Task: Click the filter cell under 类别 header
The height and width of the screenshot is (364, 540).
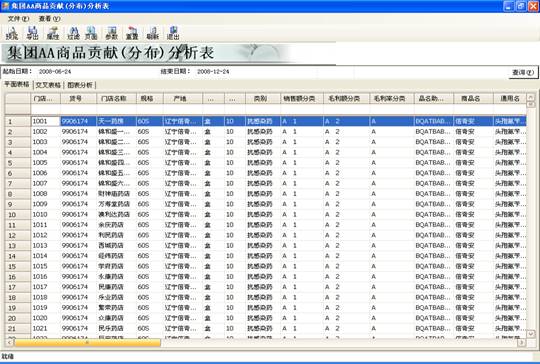Action: (x=263, y=110)
